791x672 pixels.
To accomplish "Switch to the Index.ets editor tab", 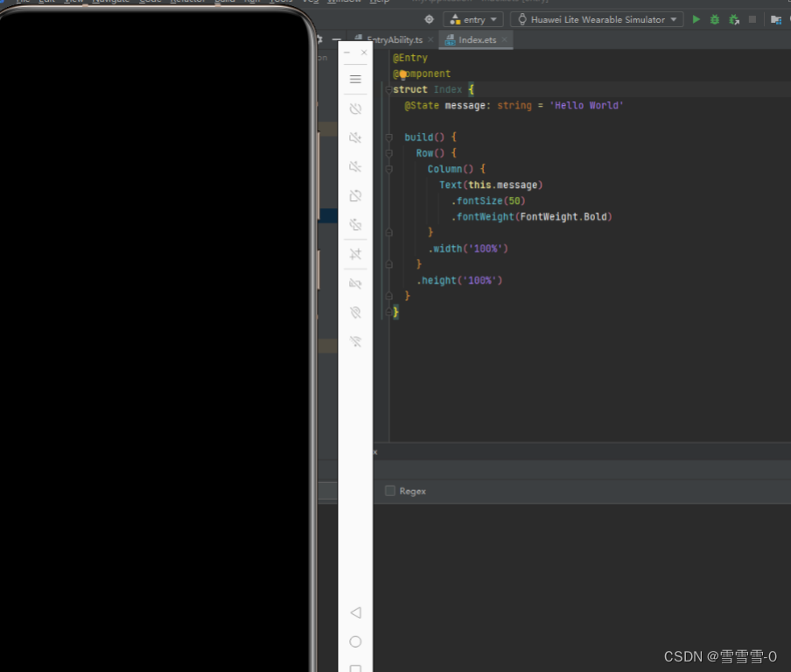I will [x=476, y=40].
